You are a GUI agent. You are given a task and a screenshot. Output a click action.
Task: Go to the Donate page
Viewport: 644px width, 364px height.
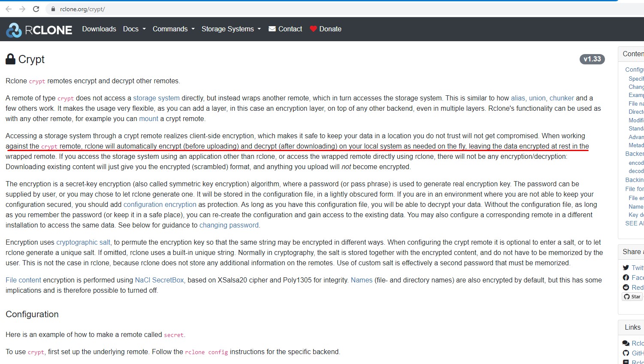pyautogui.click(x=326, y=29)
